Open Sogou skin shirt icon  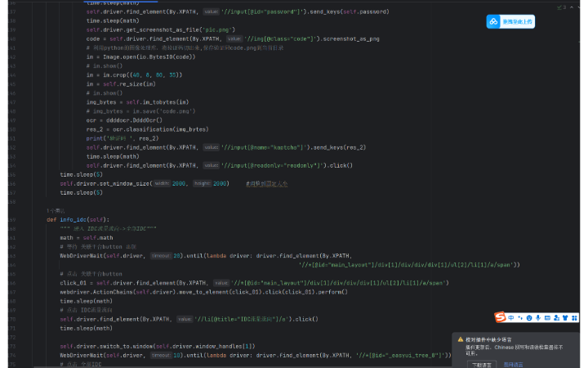(x=565, y=318)
